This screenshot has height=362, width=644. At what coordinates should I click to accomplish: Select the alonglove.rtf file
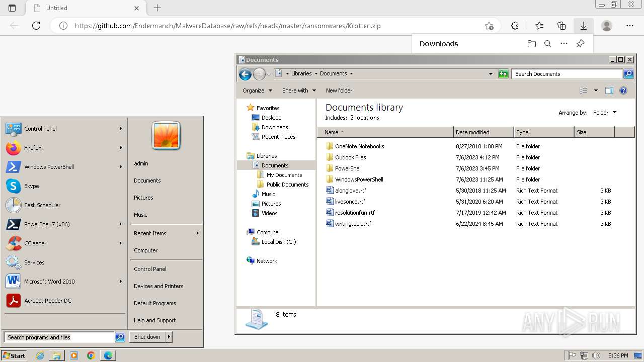(x=351, y=191)
